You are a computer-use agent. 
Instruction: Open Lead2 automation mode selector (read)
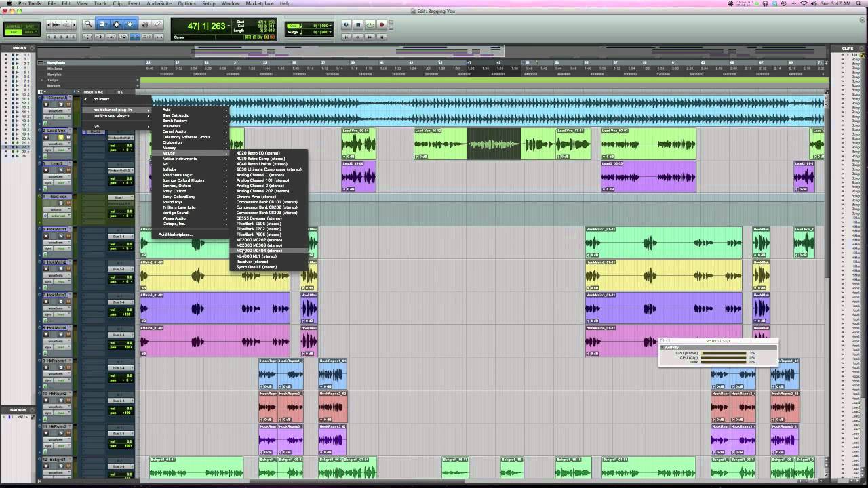point(62,183)
